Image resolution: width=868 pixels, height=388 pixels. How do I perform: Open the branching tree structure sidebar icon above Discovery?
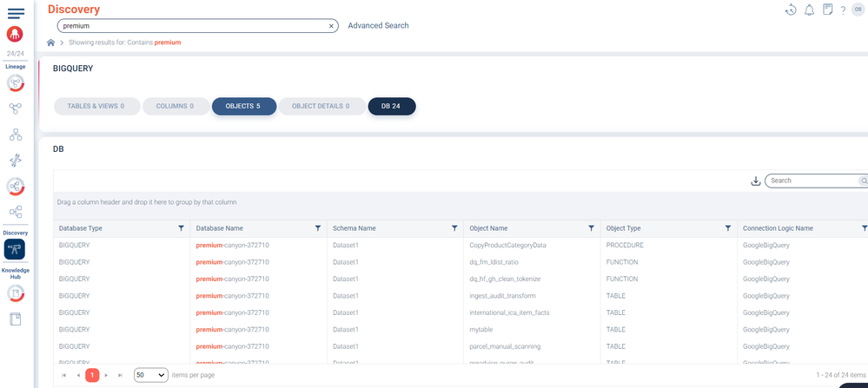[x=16, y=212]
